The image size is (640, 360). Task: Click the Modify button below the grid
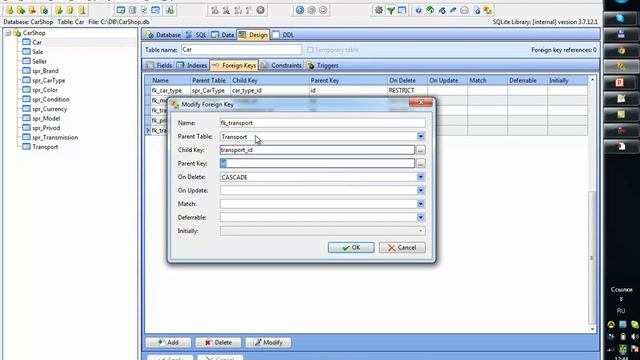point(268,342)
